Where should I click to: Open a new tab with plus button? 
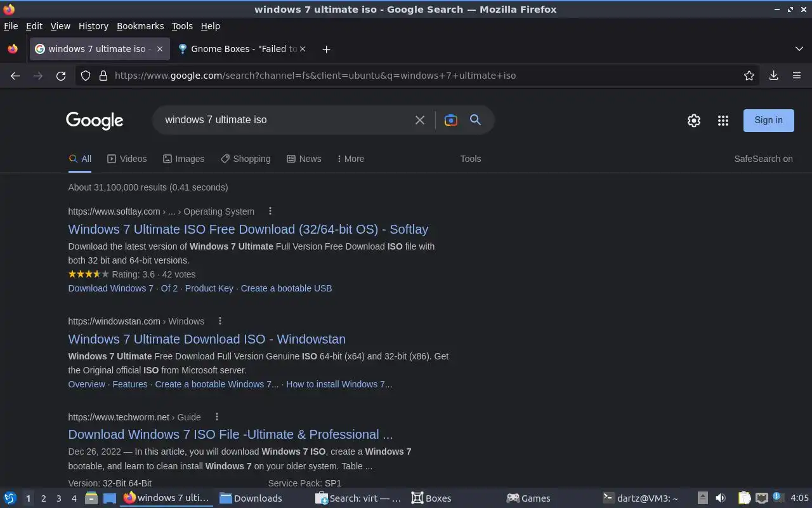click(x=326, y=49)
